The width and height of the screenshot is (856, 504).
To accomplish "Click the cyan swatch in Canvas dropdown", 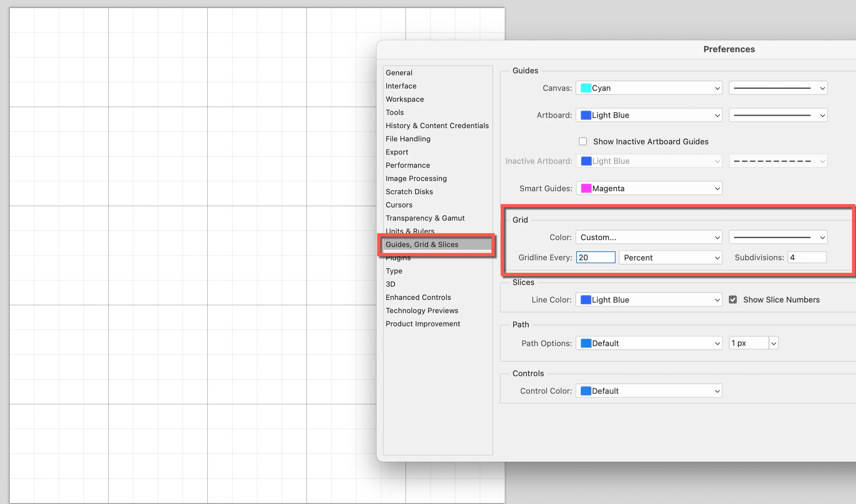I will tap(586, 88).
